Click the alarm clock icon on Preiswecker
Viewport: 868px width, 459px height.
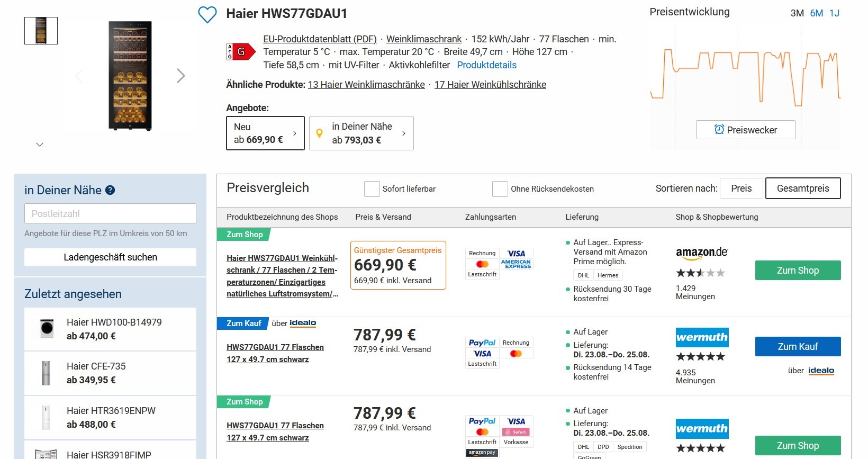(719, 130)
